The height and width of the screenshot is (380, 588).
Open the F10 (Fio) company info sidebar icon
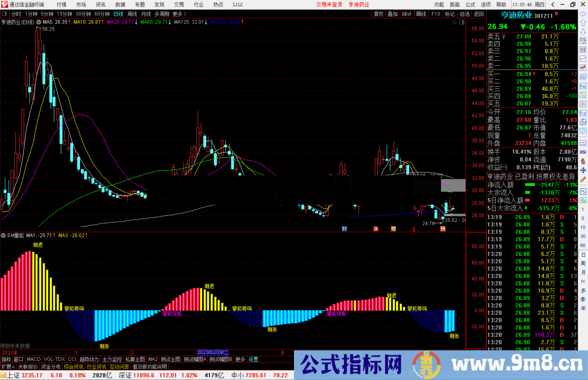point(583,86)
